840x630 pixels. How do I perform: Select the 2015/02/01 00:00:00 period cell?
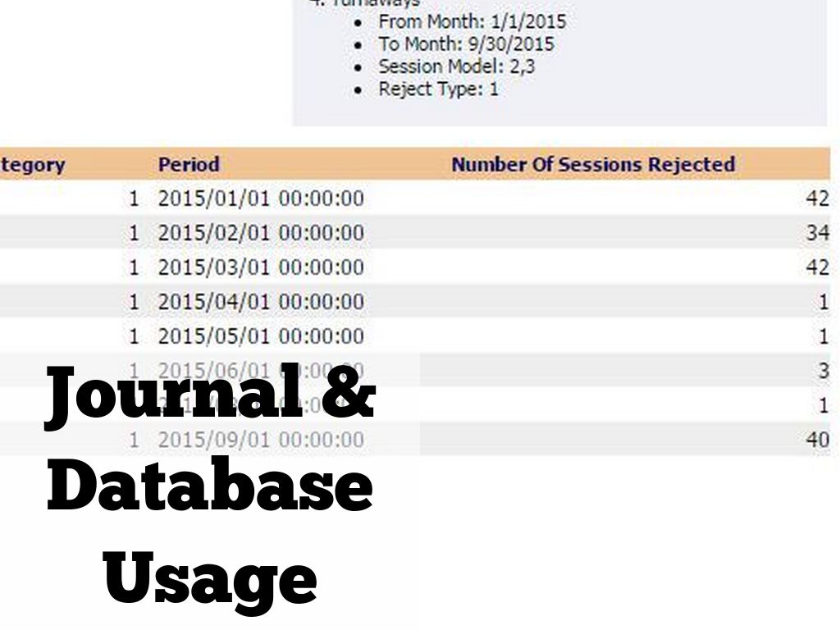(261, 233)
